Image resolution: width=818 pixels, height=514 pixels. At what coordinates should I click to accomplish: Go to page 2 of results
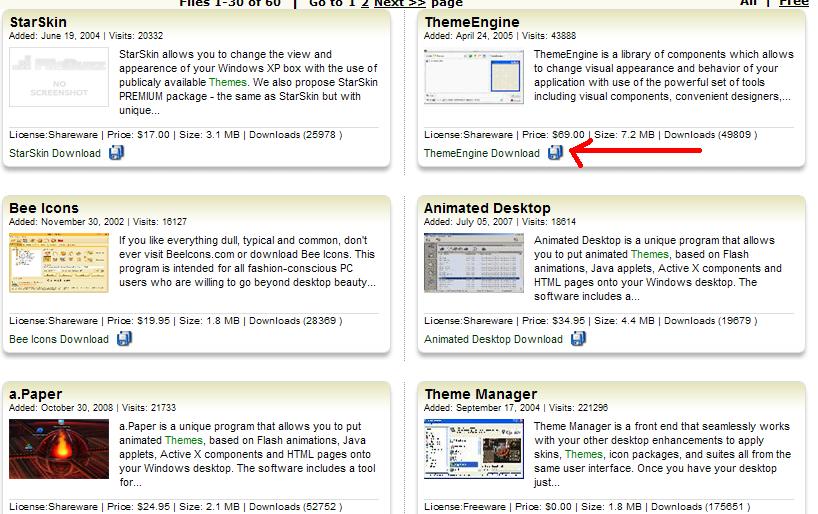[365, 3]
